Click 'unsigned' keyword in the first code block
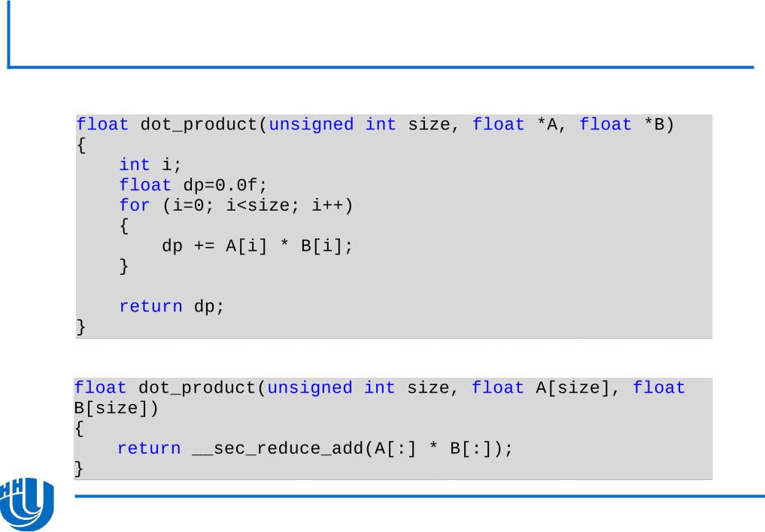This screenshot has height=532, width=765. 311,124
